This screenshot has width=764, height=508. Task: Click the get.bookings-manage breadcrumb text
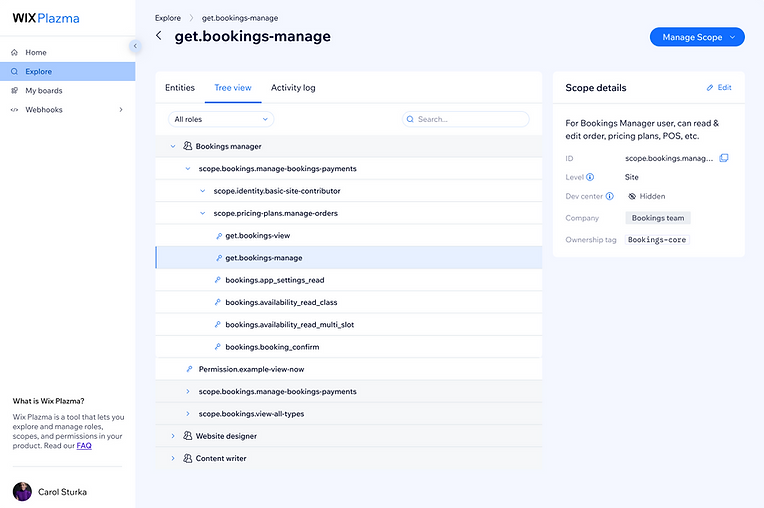click(240, 18)
